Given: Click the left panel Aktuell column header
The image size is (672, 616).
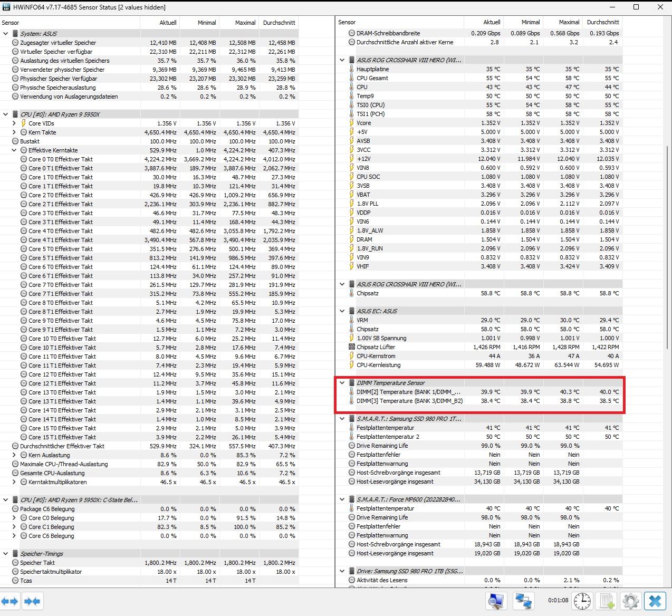Looking at the screenshot, I should (160, 23).
